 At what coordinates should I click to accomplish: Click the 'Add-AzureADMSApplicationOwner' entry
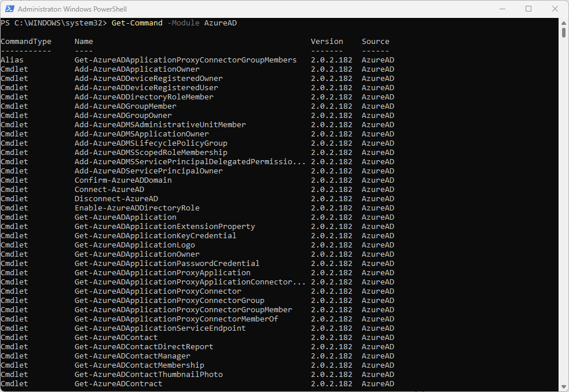point(141,134)
